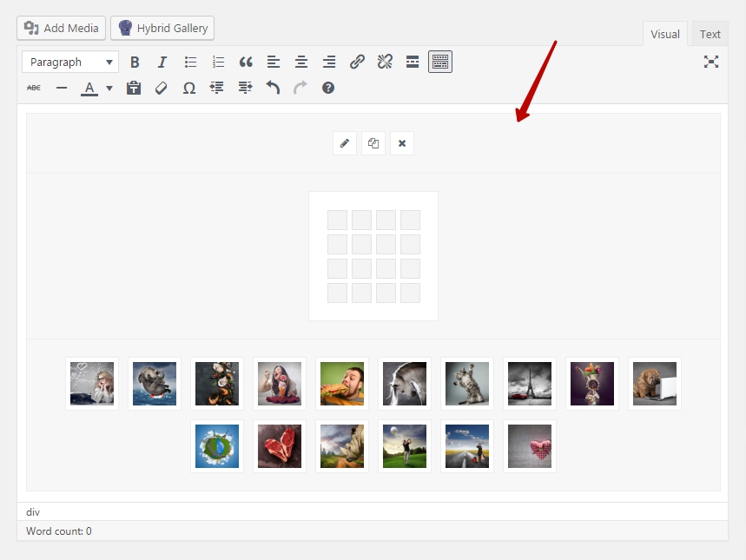Apply blockquote formatting
The height and width of the screenshot is (560, 746).
coord(246,62)
